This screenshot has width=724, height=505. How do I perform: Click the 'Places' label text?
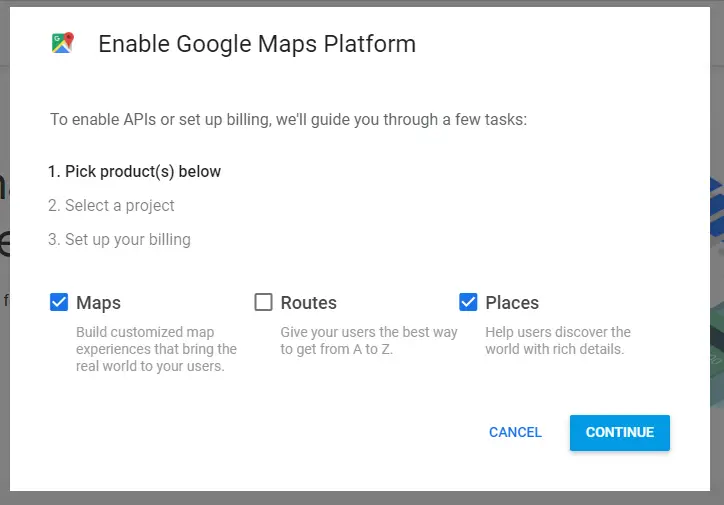[512, 303]
